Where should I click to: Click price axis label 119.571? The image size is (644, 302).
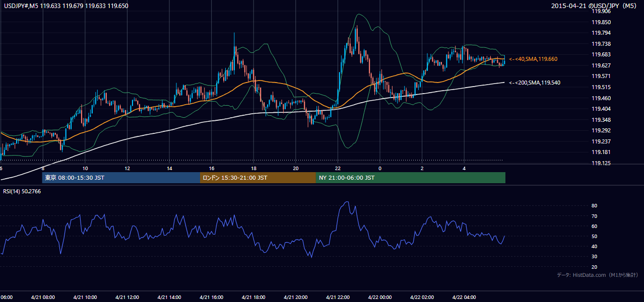click(601, 76)
